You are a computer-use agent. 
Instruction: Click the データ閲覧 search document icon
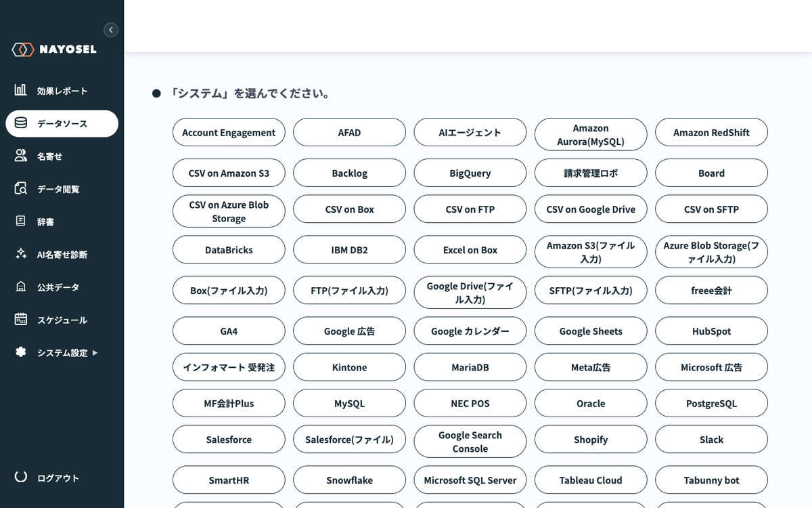21,188
